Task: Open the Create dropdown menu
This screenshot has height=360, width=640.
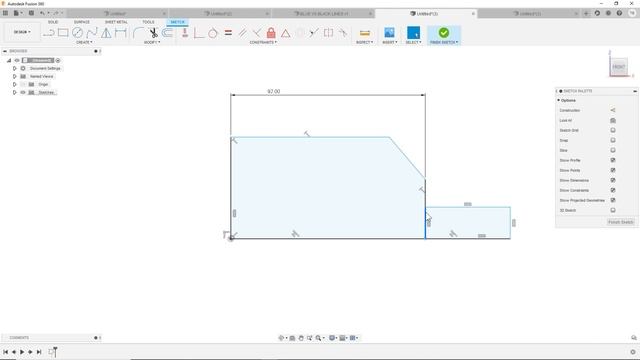Action: point(84,42)
